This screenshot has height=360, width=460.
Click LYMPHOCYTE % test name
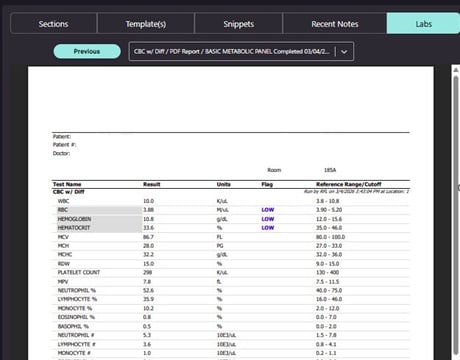pos(77,299)
